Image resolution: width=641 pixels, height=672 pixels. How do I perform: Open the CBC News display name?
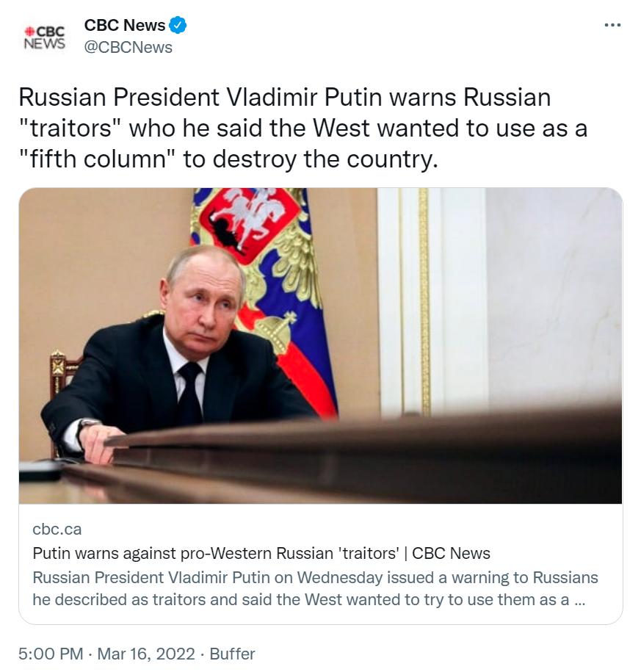coord(124,25)
